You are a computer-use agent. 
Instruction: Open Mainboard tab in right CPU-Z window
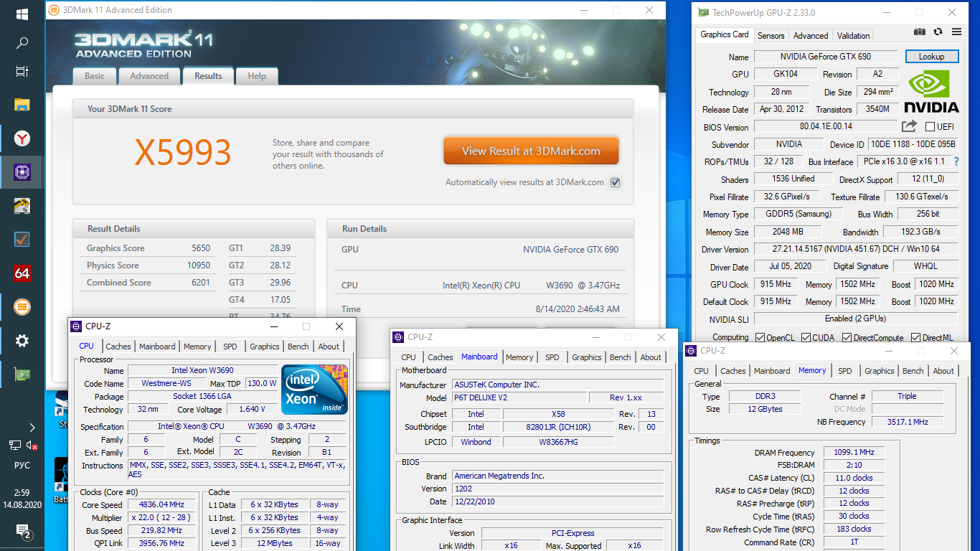(772, 371)
